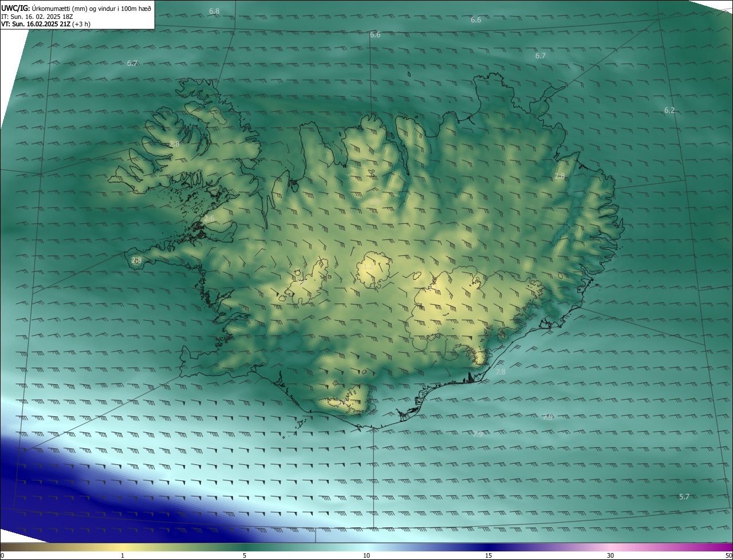Click the "10" tick label on the color scale
This screenshot has height=560, width=733.
(x=366, y=555)
